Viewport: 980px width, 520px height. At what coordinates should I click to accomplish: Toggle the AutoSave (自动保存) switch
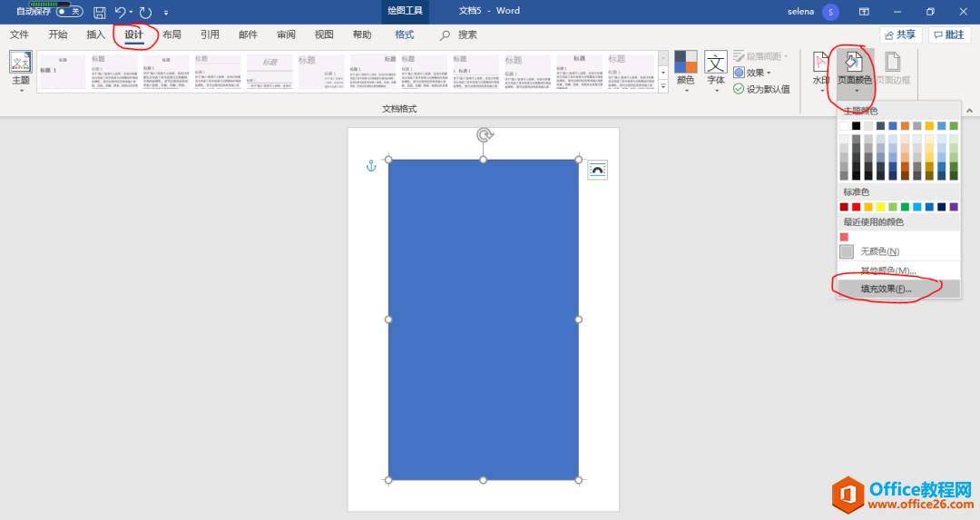coord(69,12)
